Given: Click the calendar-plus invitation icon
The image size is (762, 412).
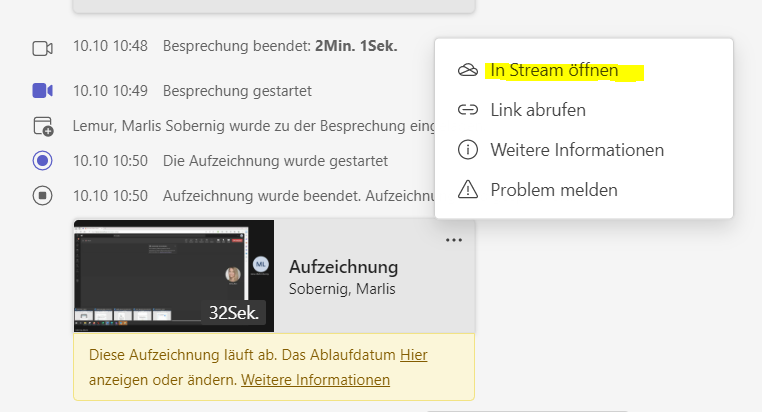Looking at the screenshot, I should tap(43, 126).
